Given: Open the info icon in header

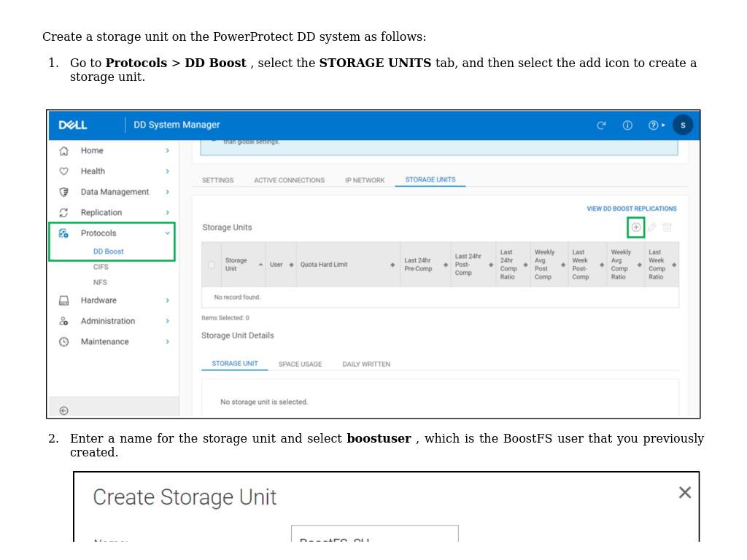Looking at the screenshot, I should click(627, 125).
